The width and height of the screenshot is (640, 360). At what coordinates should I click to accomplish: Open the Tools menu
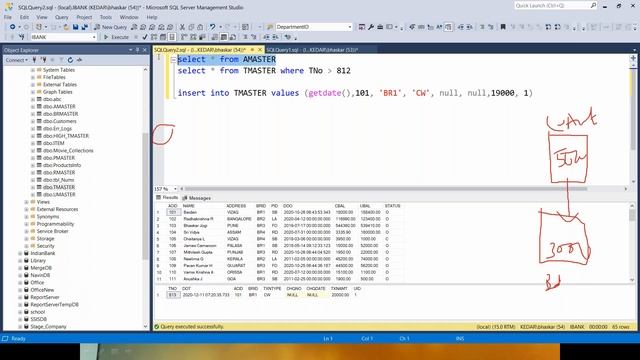point(106,17)
